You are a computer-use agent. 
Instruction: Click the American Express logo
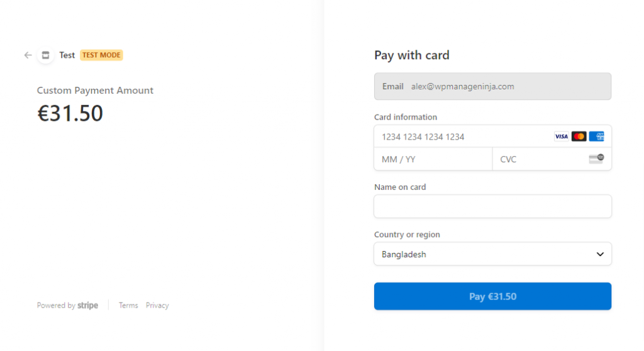pos(597,136)
